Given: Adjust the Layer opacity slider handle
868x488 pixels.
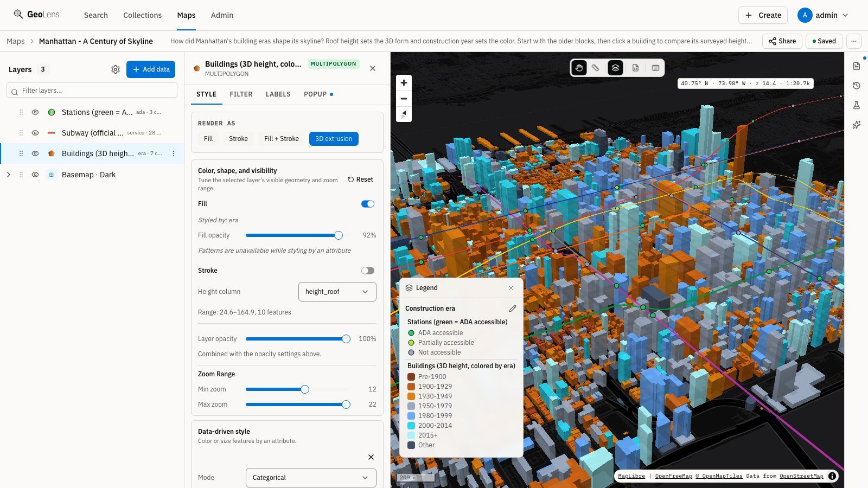Looking at the screenshot, I should click(x=346, y=339).
